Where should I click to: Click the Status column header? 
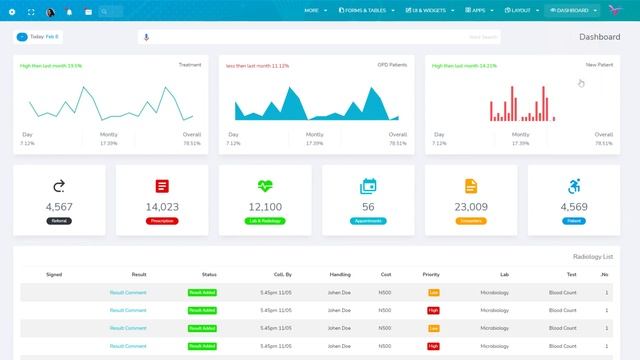tap(209, 275)
